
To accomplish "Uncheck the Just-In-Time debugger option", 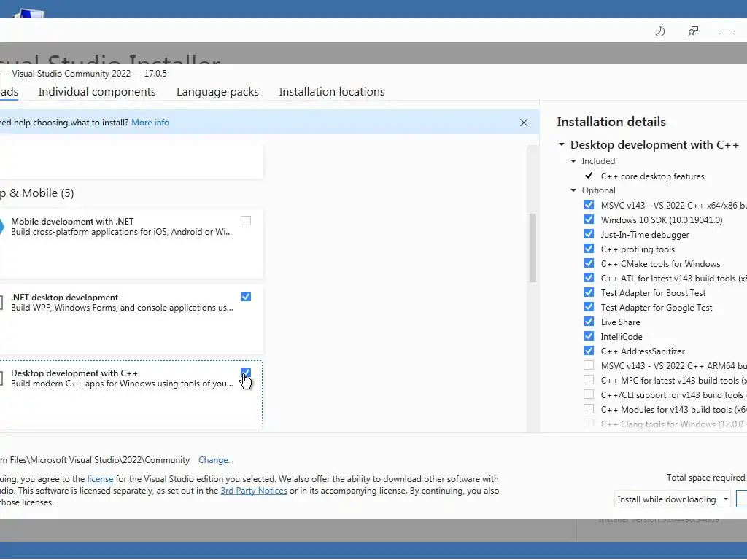I will tap(589, 234).
